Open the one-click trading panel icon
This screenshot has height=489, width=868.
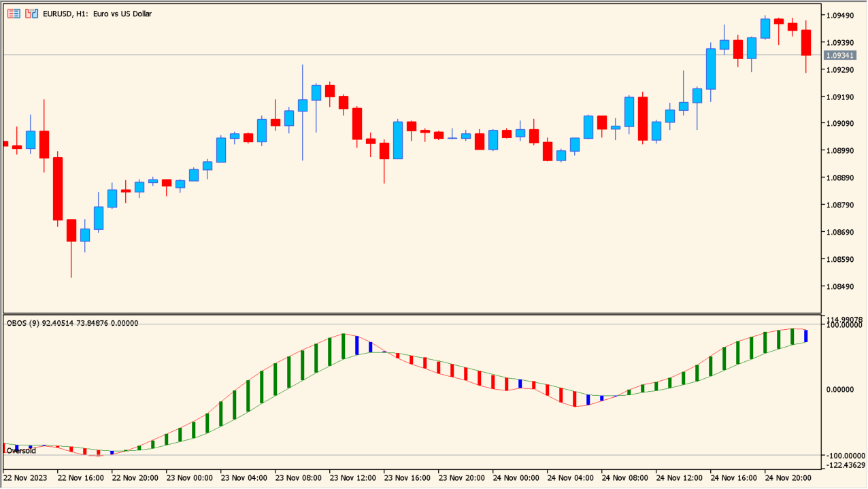click(x=13, y=13)
